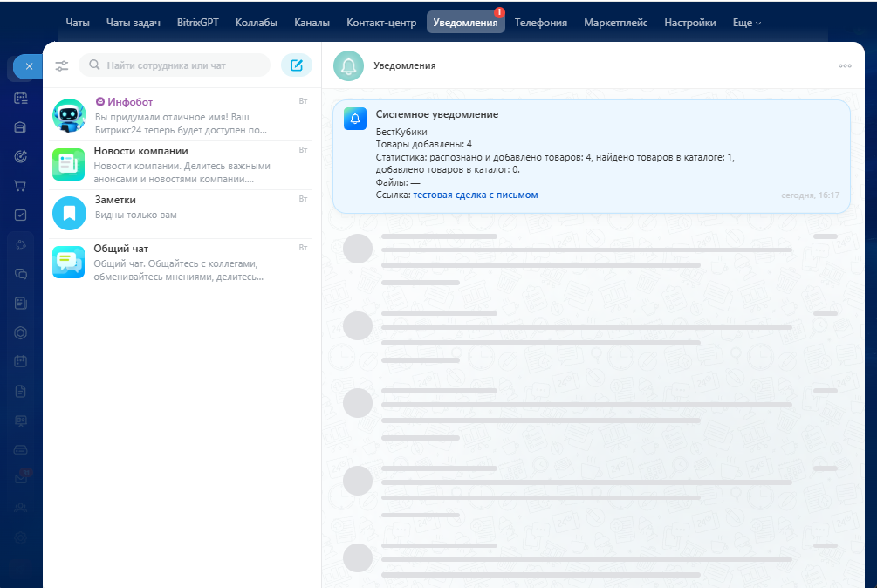Image resolution: width=877 pixels, height=588 pixels.
Task: Open the Контакт-центр tab
Action: pyautogui.click(x=380, y=23)
